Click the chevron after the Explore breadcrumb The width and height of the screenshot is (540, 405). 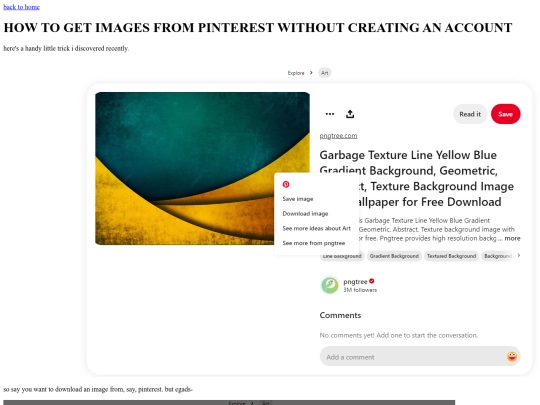click(x=311, y=73)
